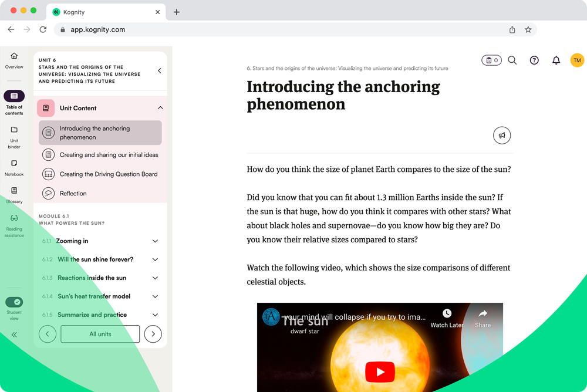Image resolution: width=587 pixels, height=392 pixels.
Task: Close the Kognity tab
Action: pos(157,12)
